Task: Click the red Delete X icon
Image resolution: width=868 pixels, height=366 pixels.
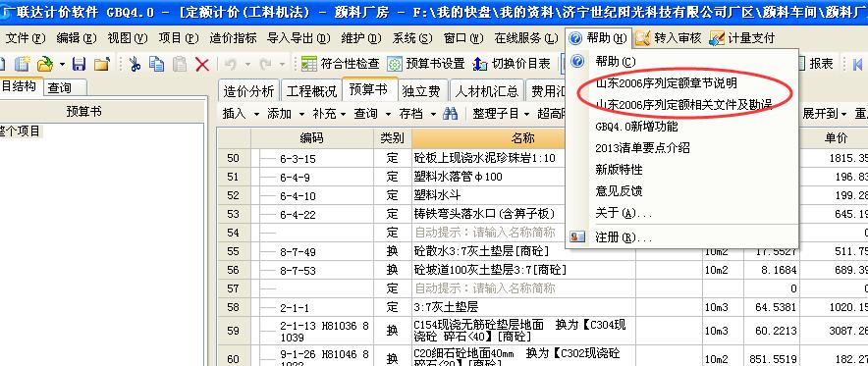Action: click(x=202, y=64)
